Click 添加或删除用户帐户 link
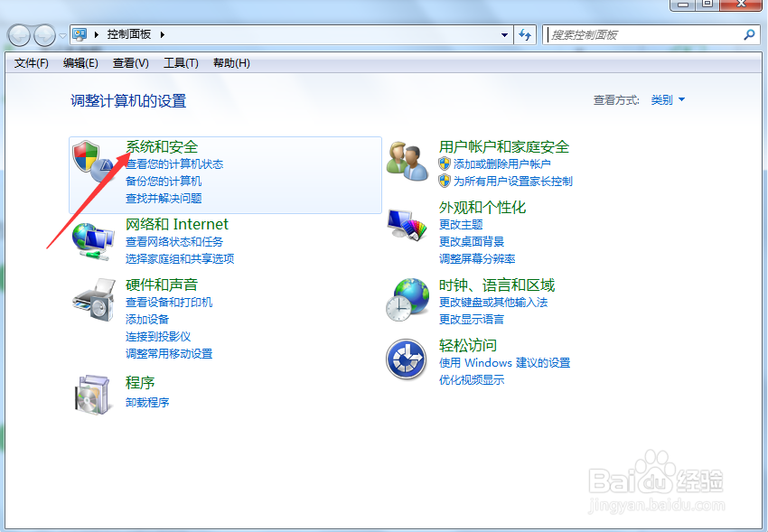Screen dimensions: 768x532 tap(501, 164)
